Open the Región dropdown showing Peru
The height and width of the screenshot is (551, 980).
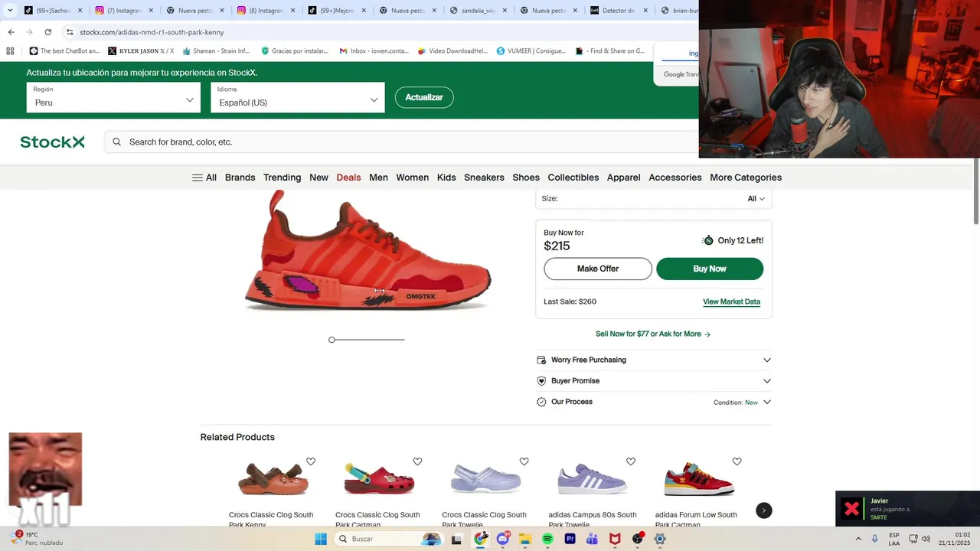[113, 97]
